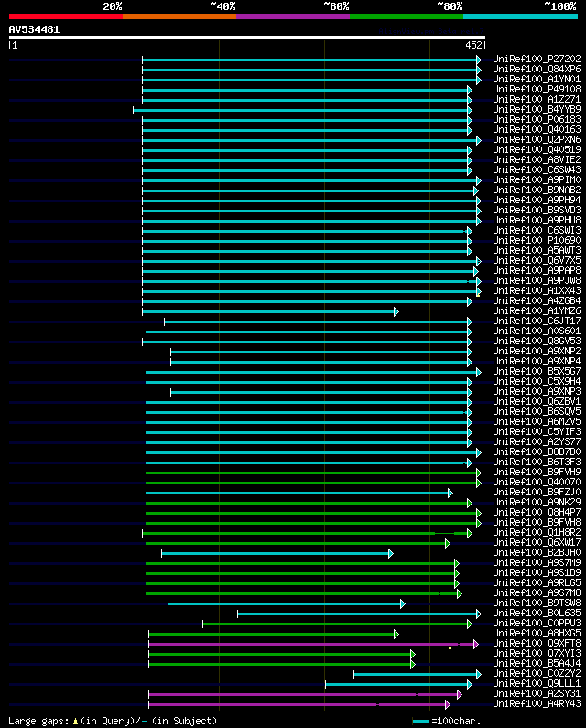Select the UniRef100_A6MZV5 label

pos(537,421)
